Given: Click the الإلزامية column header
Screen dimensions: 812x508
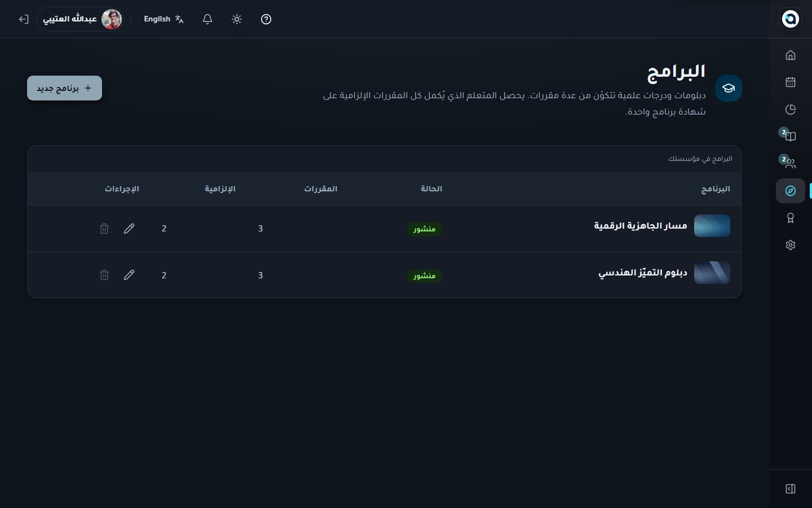Looking at the screenshot, I should (x=220, y=189).
